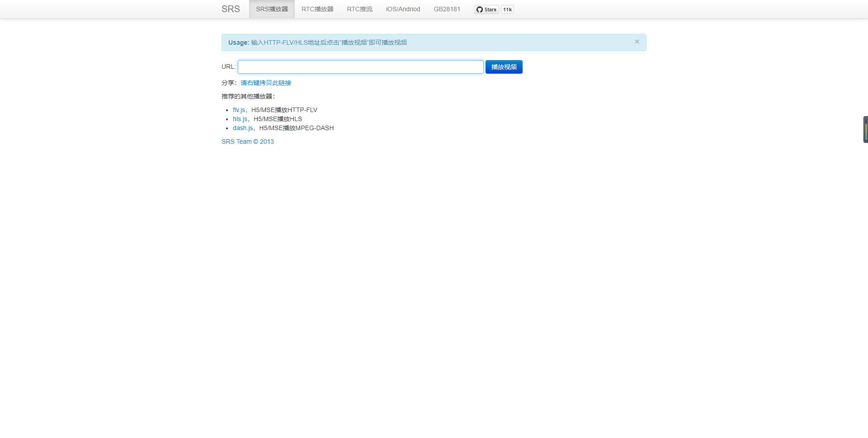Screen dimensions: 868x438
Task: Open the 11k star count badge
Action: 508,9
